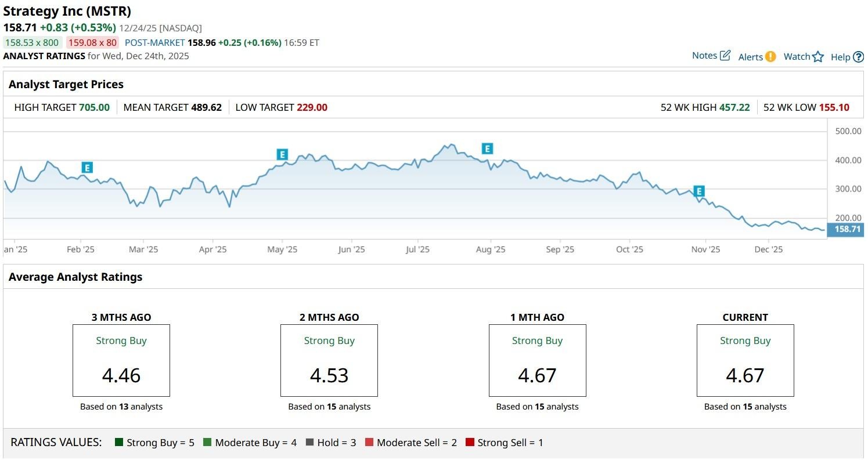Open the Notes edit pencil icon

point(725,56)
